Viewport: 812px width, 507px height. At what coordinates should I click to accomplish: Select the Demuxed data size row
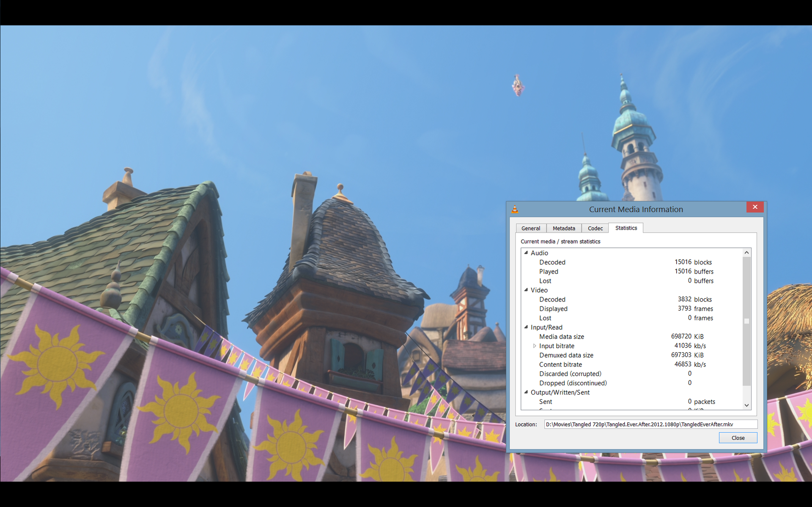pyautogui.click(x=632, y=355)
